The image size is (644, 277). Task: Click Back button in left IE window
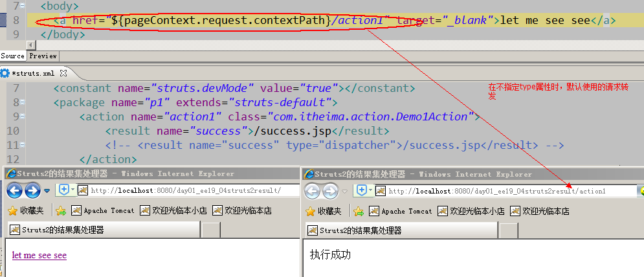tap(15, 191)
